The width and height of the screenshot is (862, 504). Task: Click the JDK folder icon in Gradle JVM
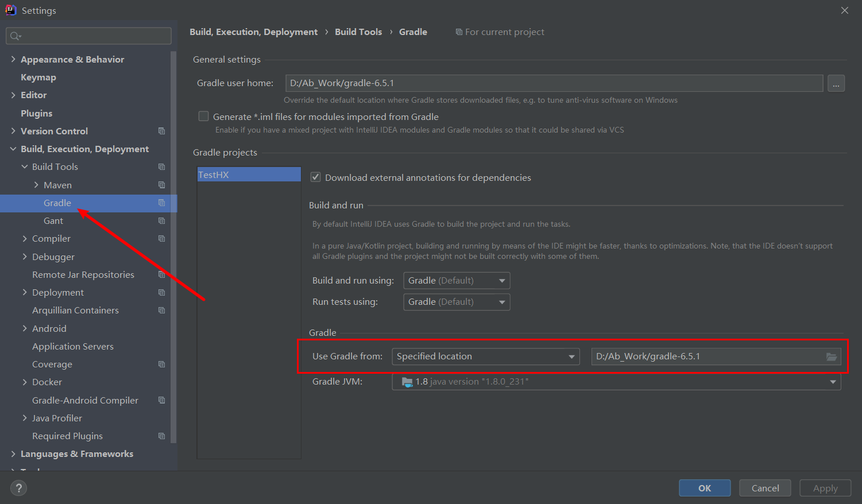click(x=407, y=382)
